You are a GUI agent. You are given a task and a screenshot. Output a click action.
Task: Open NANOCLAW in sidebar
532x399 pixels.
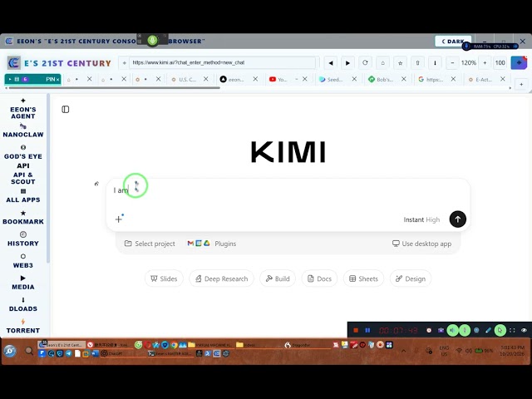pos(23,131)
